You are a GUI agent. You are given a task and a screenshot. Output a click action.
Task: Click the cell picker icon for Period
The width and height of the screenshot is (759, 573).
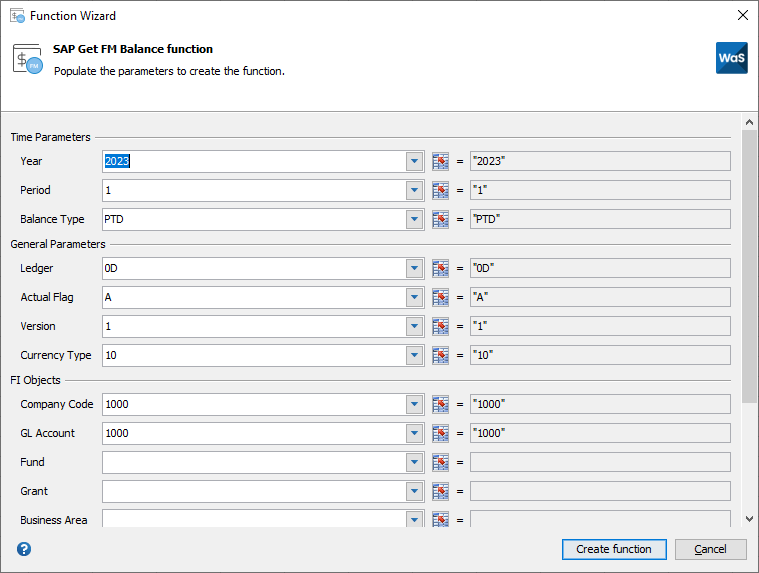440,190
